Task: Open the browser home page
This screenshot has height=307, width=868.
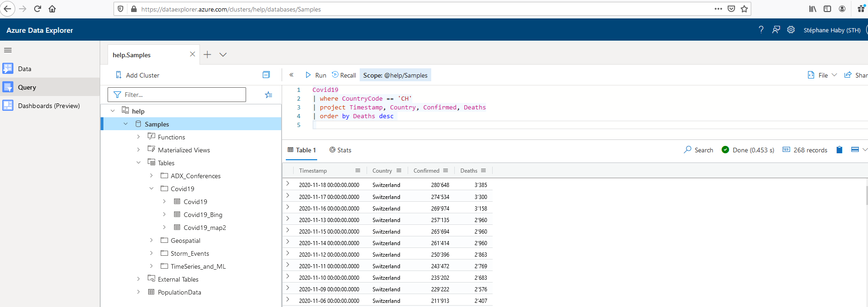Action: [52, 9]
